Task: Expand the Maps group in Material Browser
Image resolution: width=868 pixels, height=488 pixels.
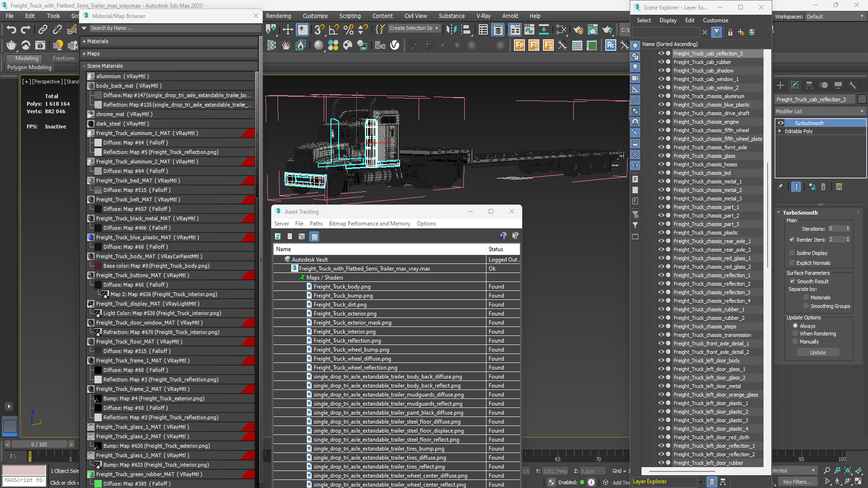Action: 84,53
